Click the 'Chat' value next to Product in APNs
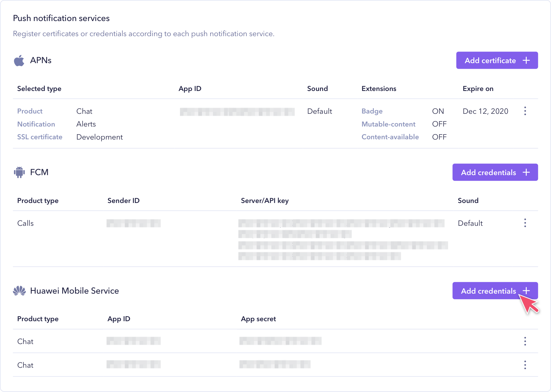This screenshot has height=392, width=551. click(x=84, y=111)
